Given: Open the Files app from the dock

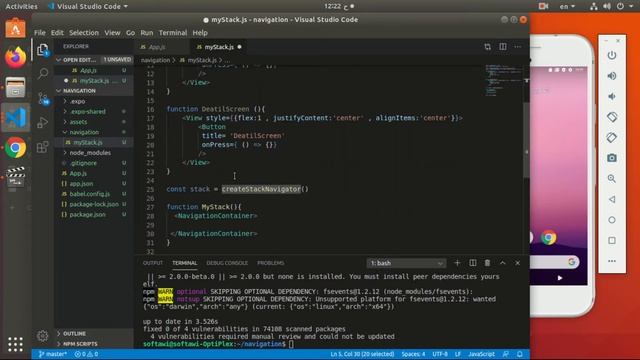Looking at the screenshot, I should pyautogui.click(x=16, y=87).
